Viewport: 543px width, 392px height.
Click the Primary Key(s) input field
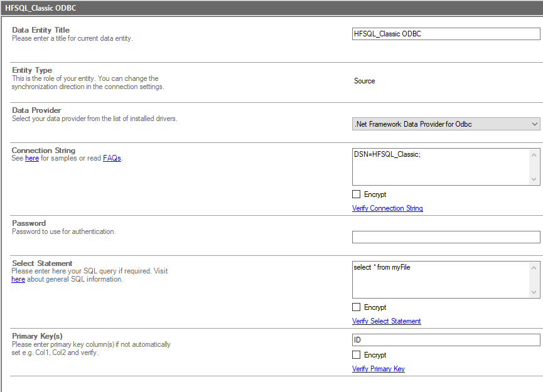click(446, 340)
